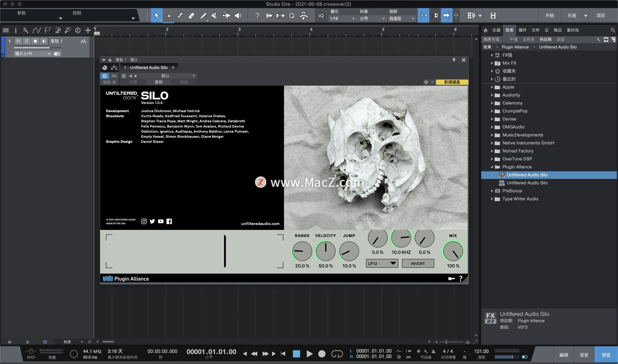Open the 1/16 quantize dropdown
This screenshot has height=364, width=618.
point(342,19)
